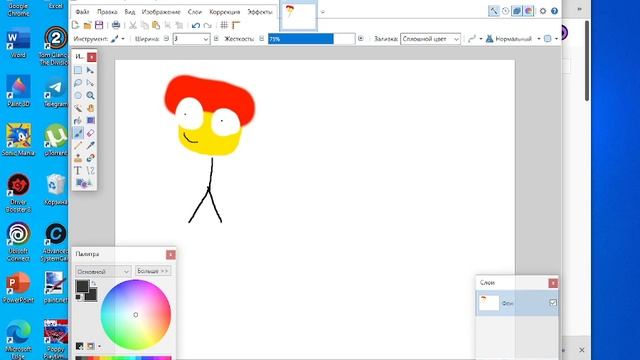
Task: Uncheck the Фон layer visibility checkbox
Action: [x=553, y=303]
